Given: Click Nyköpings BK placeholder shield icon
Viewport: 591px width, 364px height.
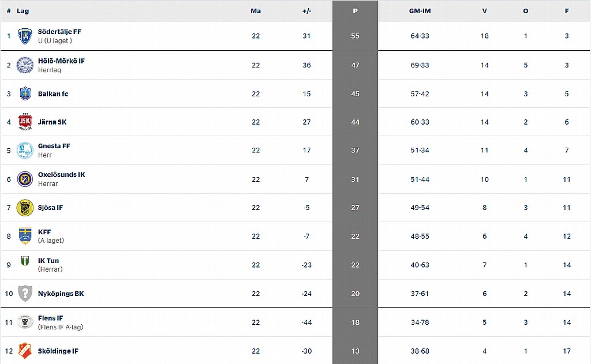Looking at the screenshot, I should (25, 294).
